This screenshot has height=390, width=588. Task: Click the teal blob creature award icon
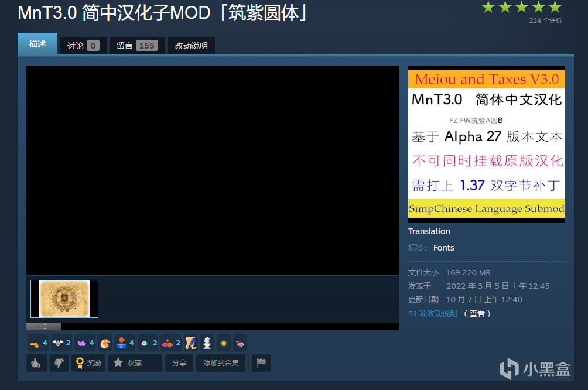(148, 343)
